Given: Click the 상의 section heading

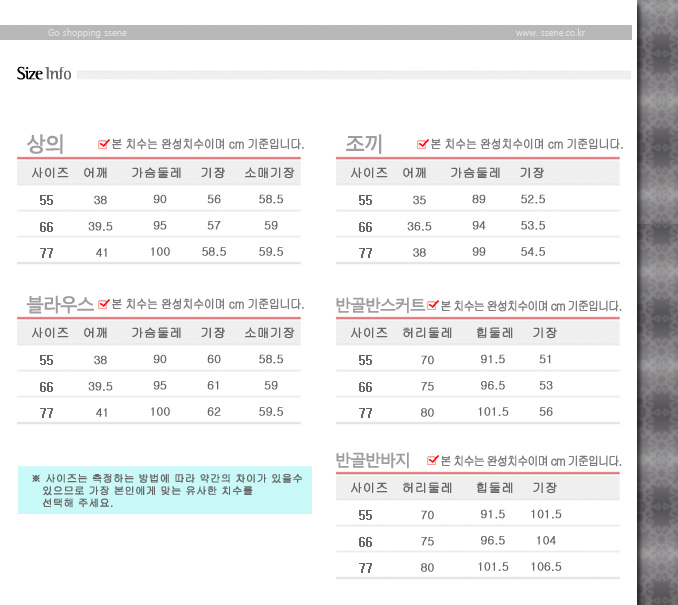Looking at the screenshot, I should pos(45,144).
